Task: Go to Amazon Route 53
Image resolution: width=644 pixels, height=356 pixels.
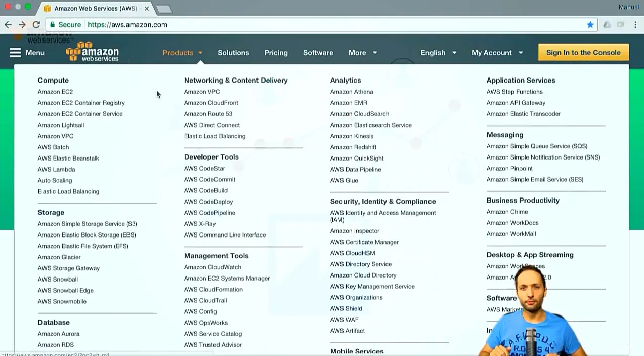Action: tap(208, 114)
